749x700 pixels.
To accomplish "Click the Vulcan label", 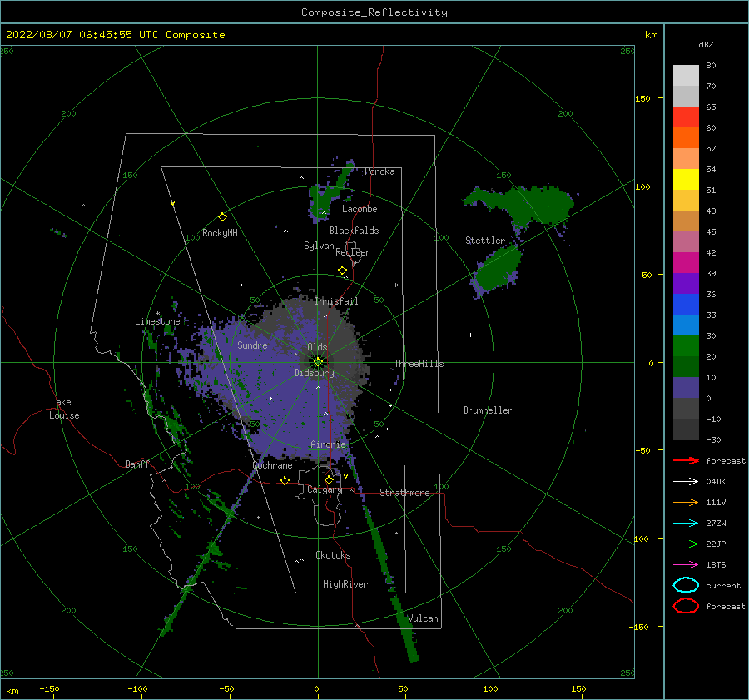I will tap(424, 618).
